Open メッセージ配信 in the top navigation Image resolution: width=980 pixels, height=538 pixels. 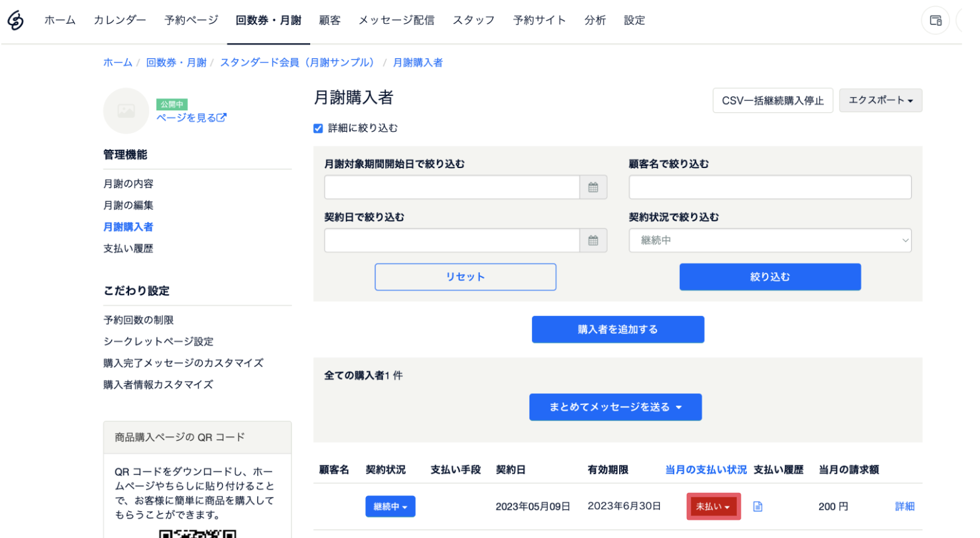(396, 21)
